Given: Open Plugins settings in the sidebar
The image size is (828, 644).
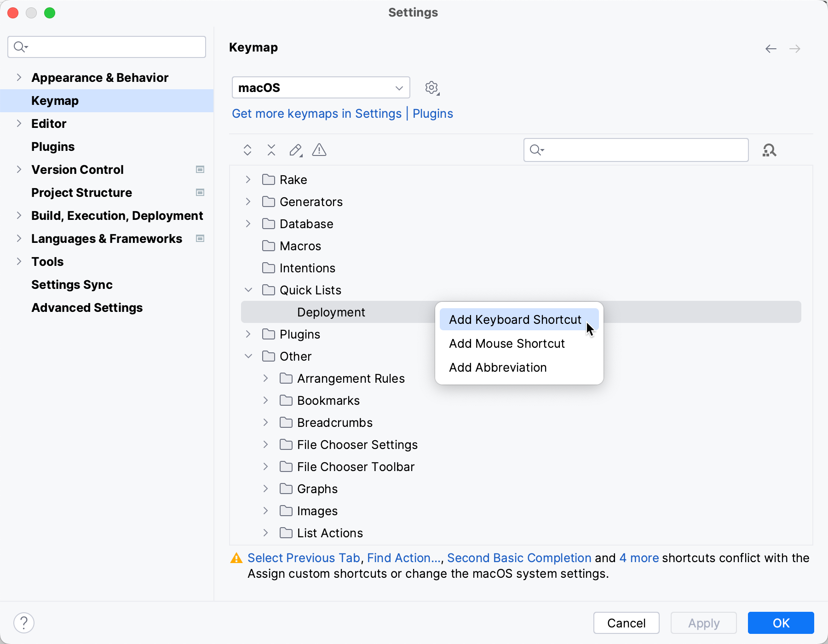Looking at the screenshot, I should pyautogui.click(x=52, y=146).
